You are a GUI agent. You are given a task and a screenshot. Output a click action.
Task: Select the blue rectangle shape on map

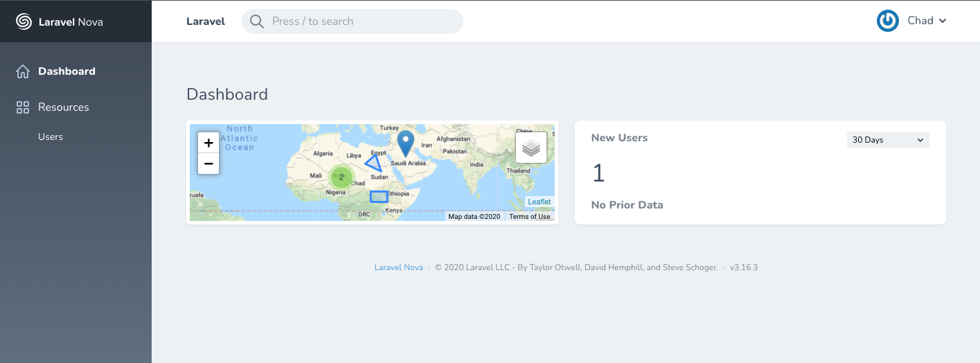[x=378, y=197]
